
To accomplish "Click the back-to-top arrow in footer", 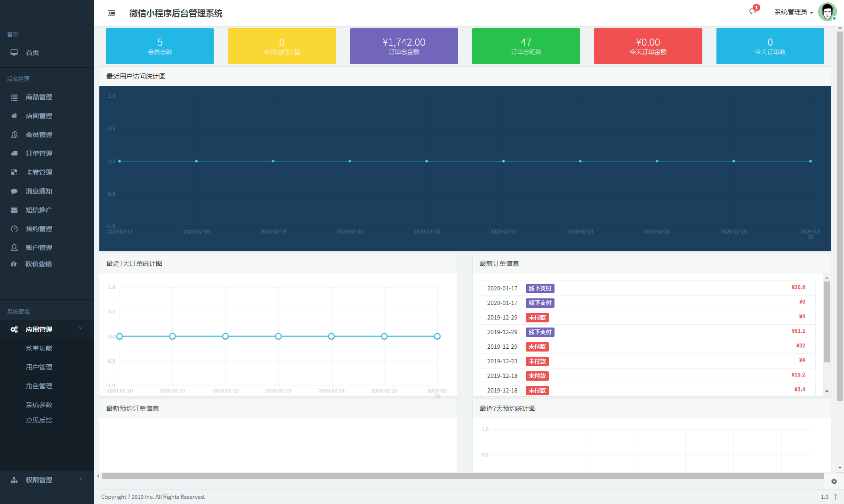I will coord(836,497).
